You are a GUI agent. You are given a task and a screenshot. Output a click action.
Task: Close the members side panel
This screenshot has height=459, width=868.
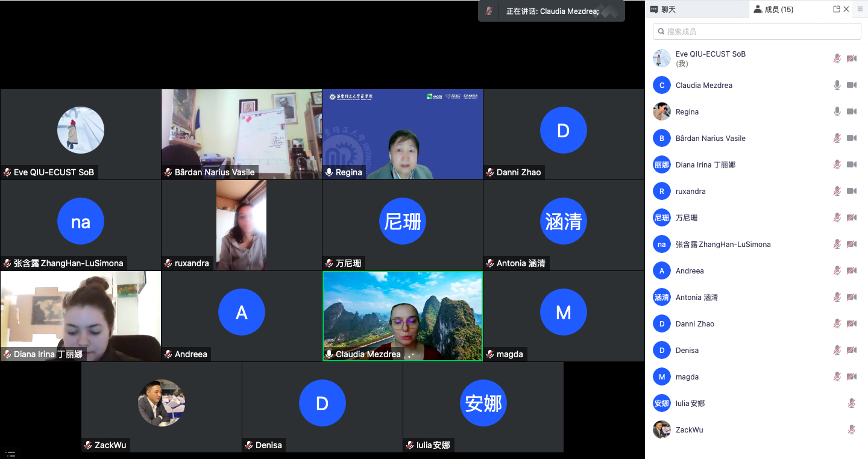(846, 9)
